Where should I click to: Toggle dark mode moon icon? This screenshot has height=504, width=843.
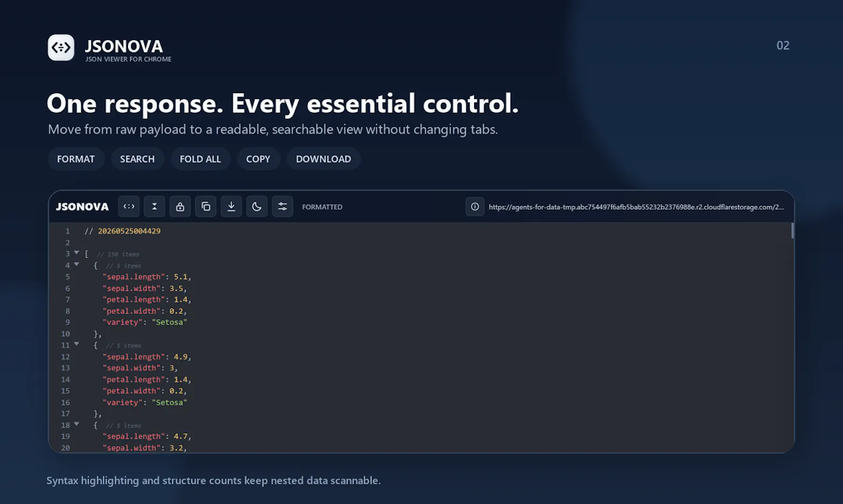click(257, 206)
